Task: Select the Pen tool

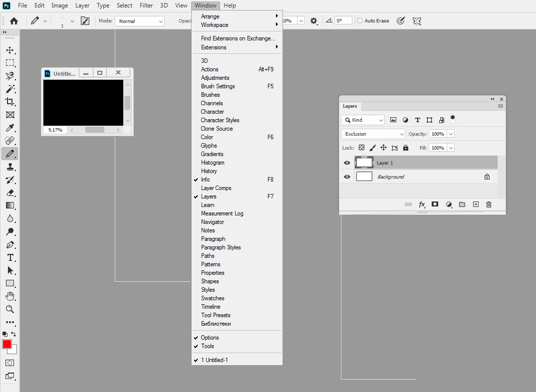Action: point(10,244)
